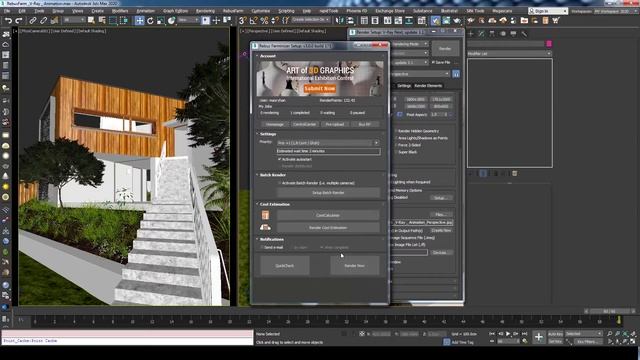The image size is (640, 360).
Task: Open the File menu
Action: (7, 11)
